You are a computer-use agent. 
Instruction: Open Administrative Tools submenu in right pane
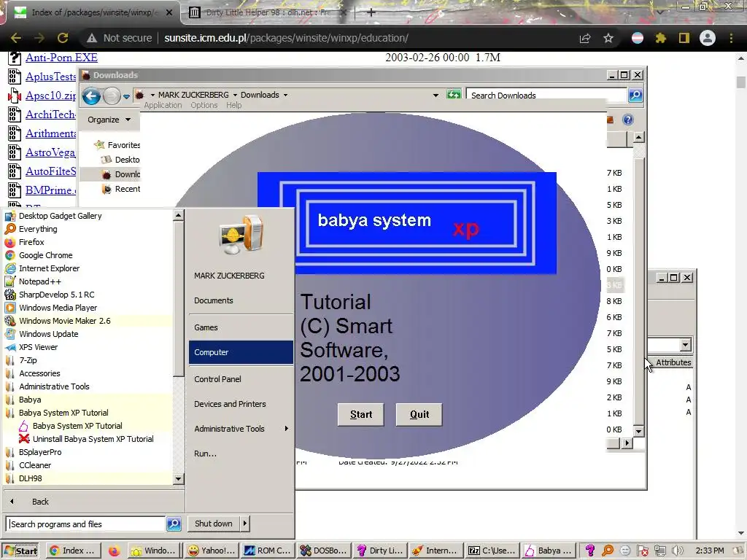(241, 429)
